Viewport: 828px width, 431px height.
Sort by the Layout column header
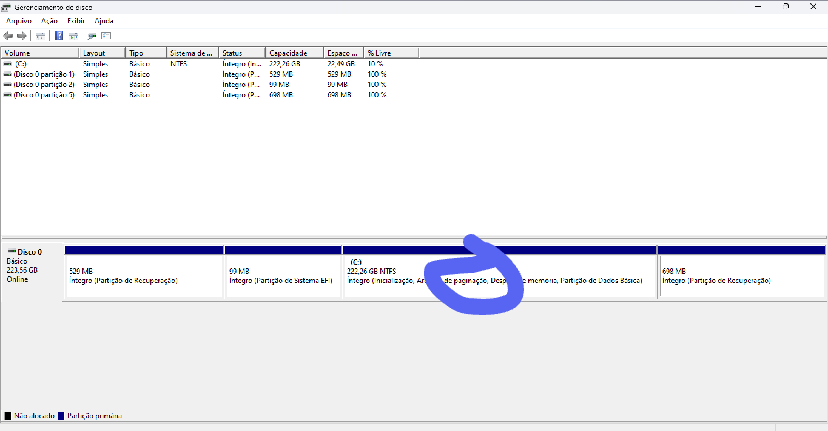tap(102, 53)
